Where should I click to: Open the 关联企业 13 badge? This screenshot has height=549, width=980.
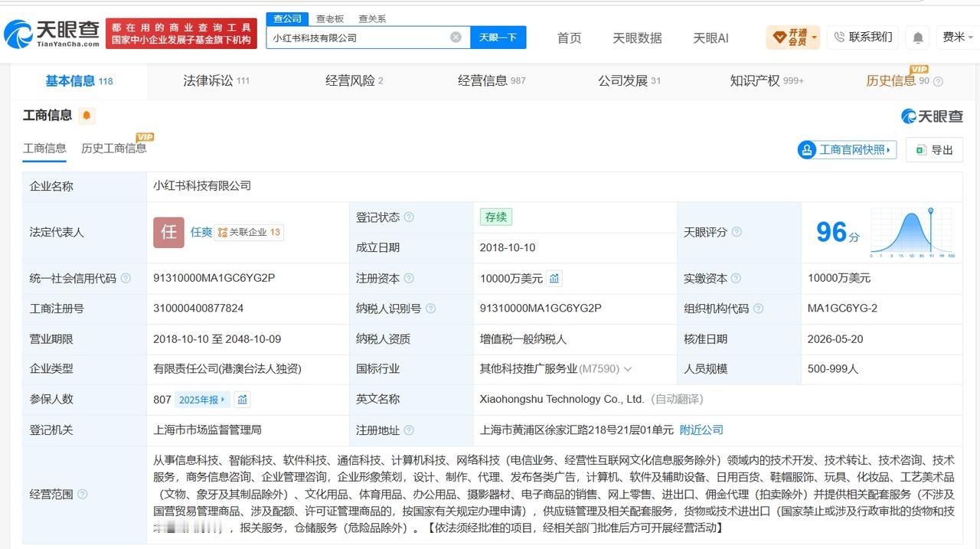[x=249, y=232]
